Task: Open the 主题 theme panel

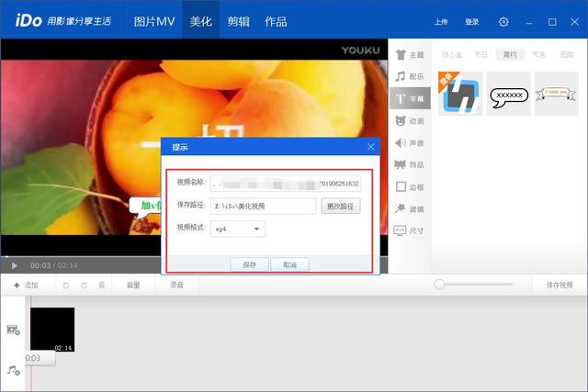Action: [x=409, y=55]
